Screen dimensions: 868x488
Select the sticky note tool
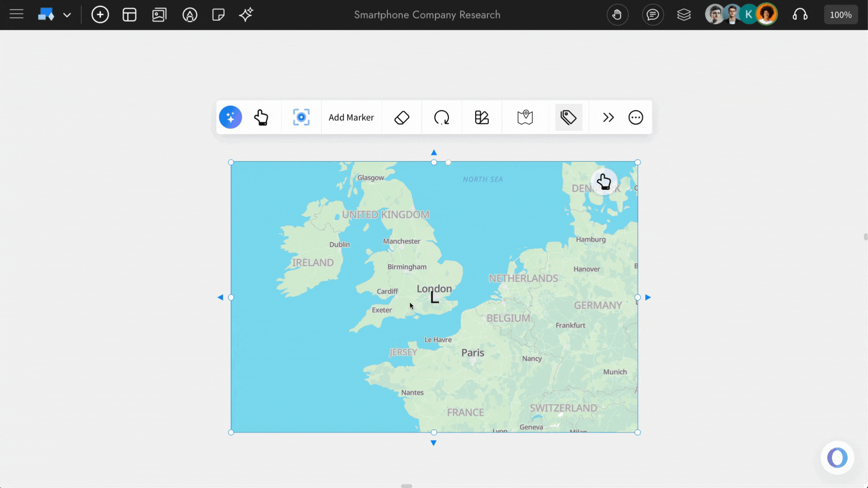pos(218,14)
